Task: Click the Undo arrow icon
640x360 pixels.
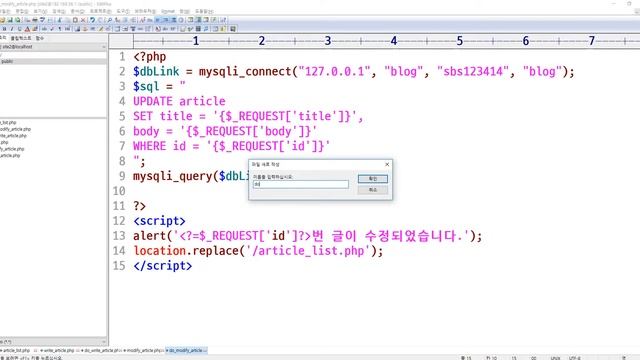Action: 93,20
